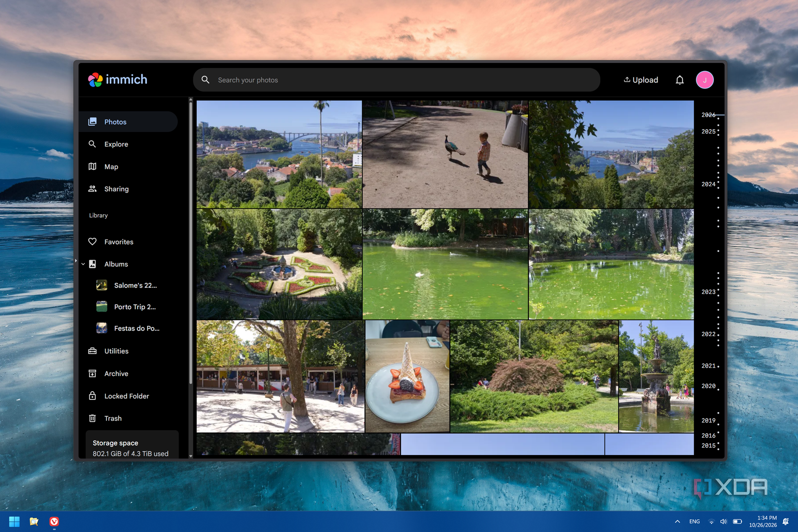Open the peacock and child photo

tap(445, 154)
